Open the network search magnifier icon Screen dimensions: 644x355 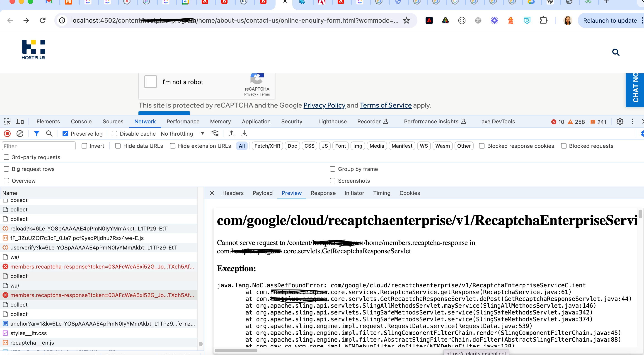point(49,134)
